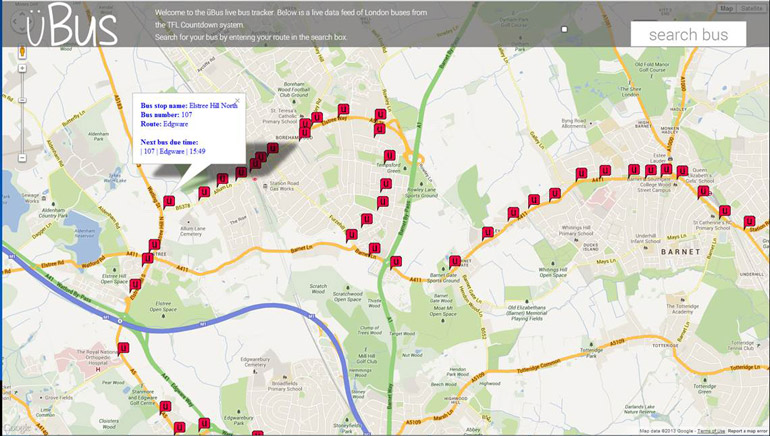Click the Street View pegman icon
Image resolution: width=770 pixels, height=436 pixels.
(x=22, y=52)
